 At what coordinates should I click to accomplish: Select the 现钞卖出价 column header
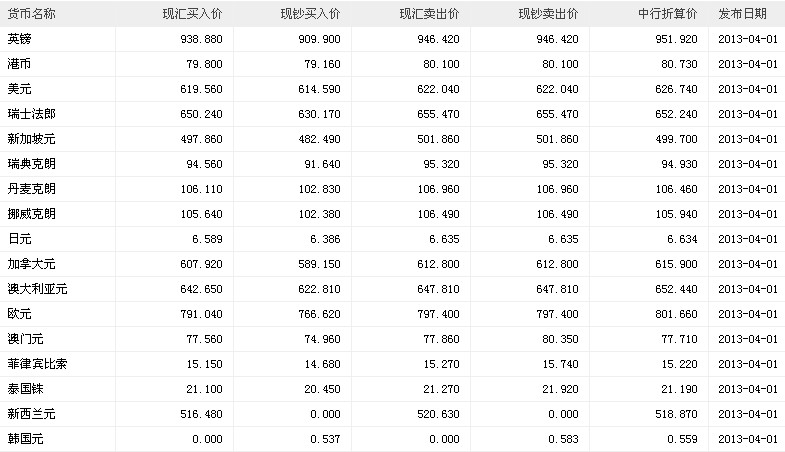click(x=548, y=14)
